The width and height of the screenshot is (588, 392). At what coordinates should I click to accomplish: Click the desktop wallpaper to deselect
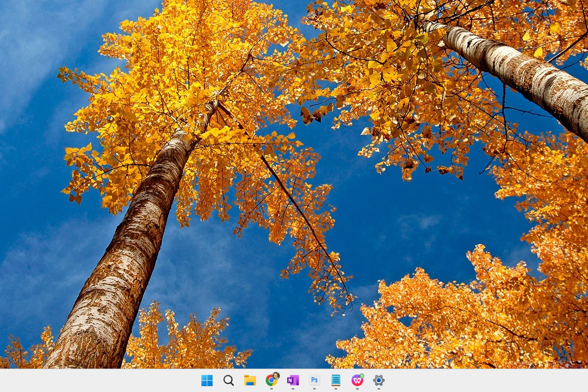coord(390,219)
